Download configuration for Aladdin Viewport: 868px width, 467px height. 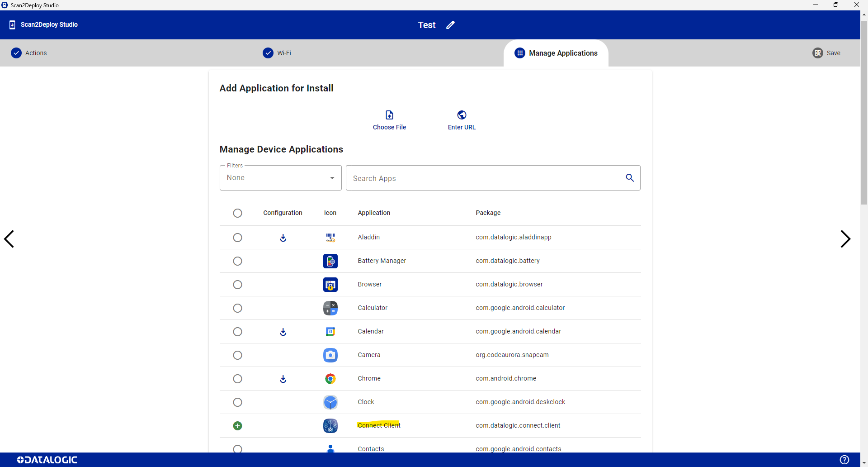point(283,238)
